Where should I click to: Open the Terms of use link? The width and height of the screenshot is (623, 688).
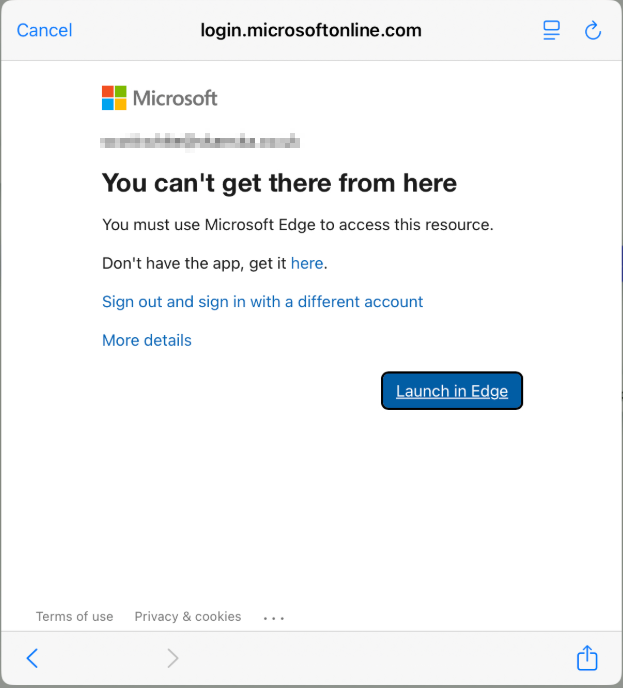74,616
